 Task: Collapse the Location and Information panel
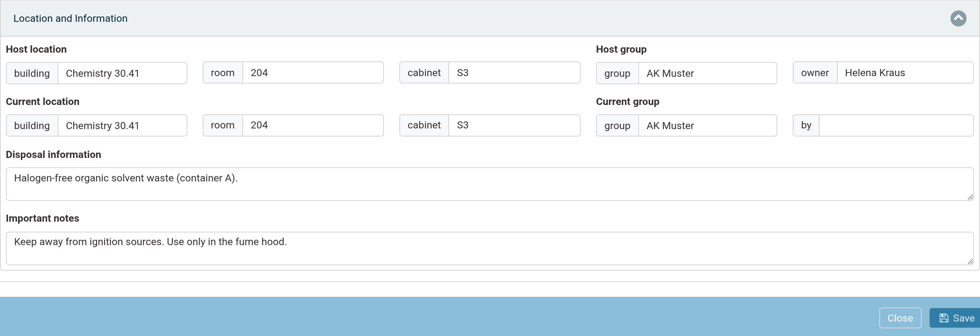pos(958,18)
